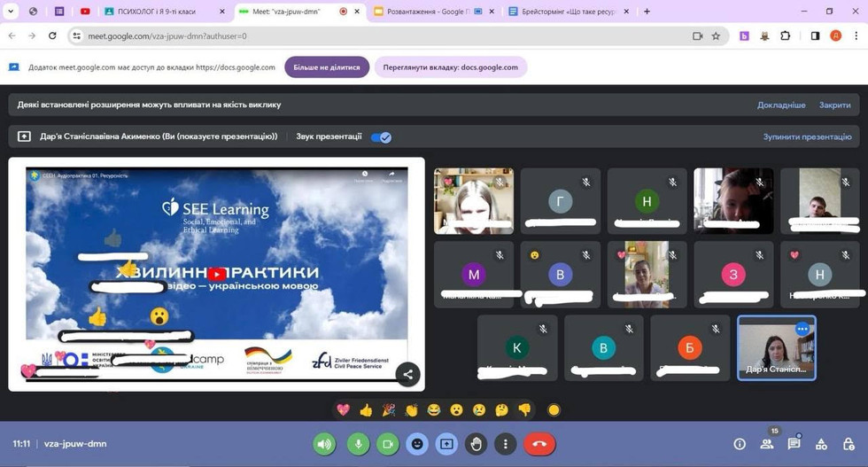
Task: Open the Chrome profile avatar
Action: (836, 36)
